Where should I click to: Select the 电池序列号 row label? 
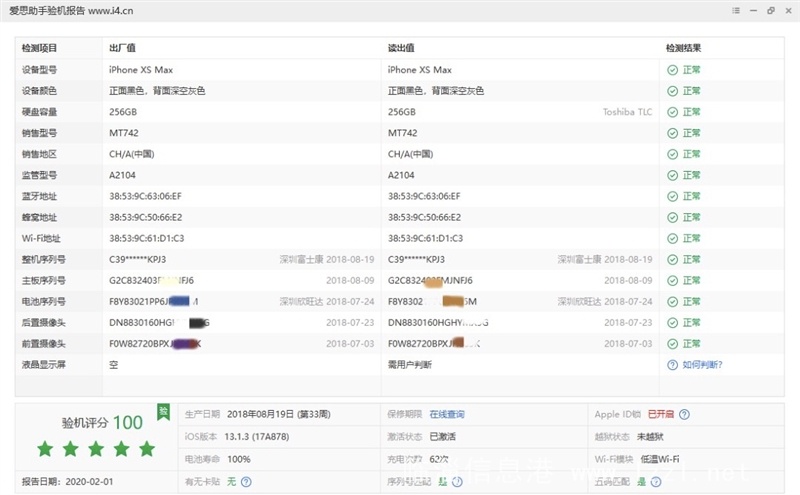(43, 302)
